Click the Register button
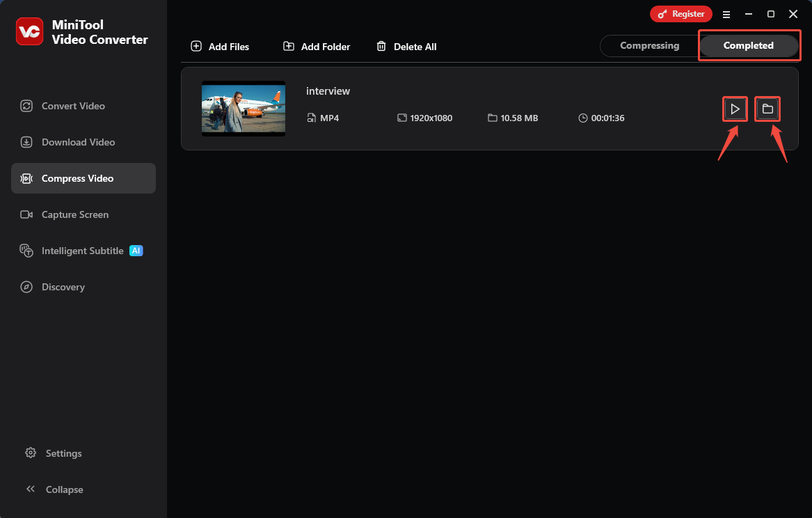Image resolution: width=812 pixels, height=518 pixels. (680, 13)
